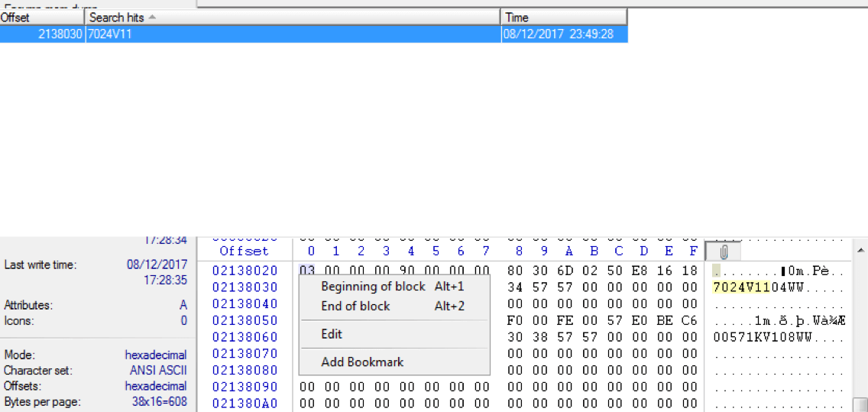Sort by the Offset column header
The height and width of the screenshot is (412, 868).
(x=43, y=17)
